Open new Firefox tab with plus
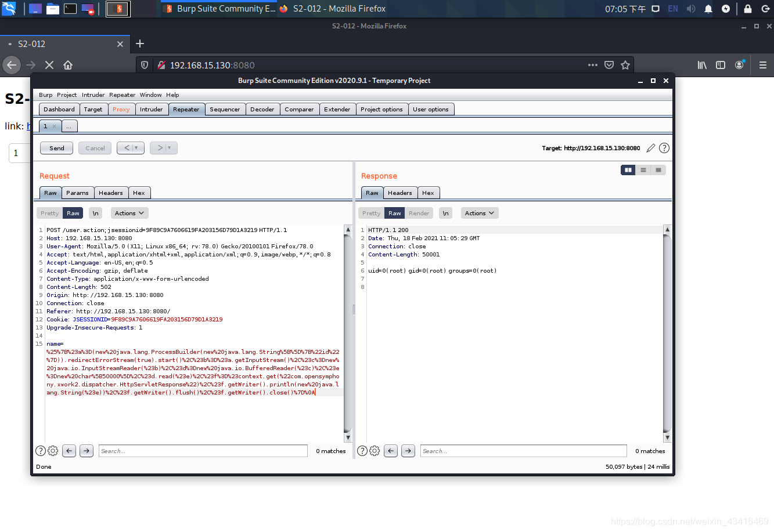The image size is (774, 532). tap(140, 44)
